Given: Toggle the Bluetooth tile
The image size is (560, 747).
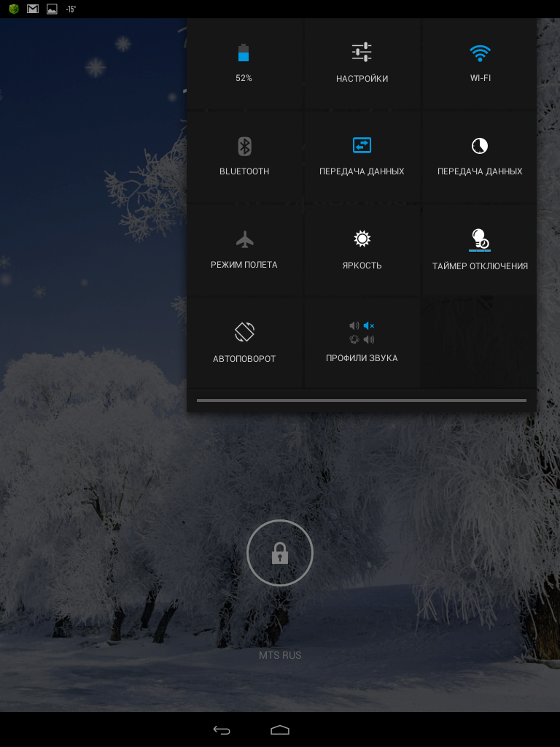Looking at the screenshot, I should click(x=244, y=157).
